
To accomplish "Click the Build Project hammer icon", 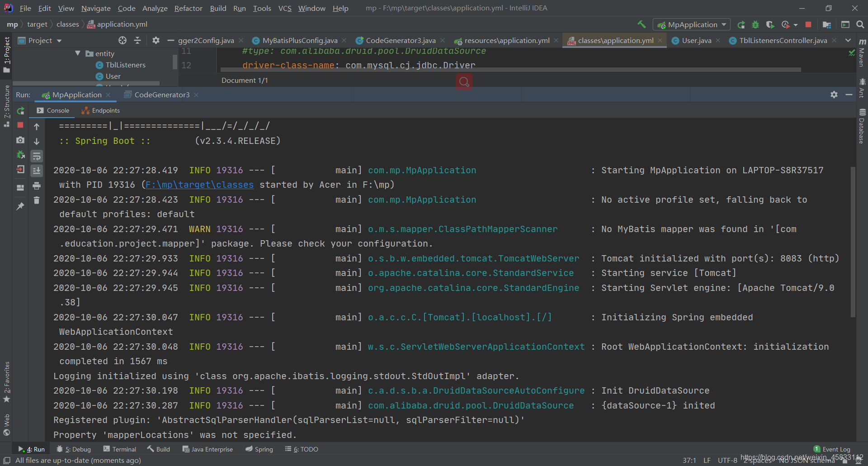I will point(642,24).
